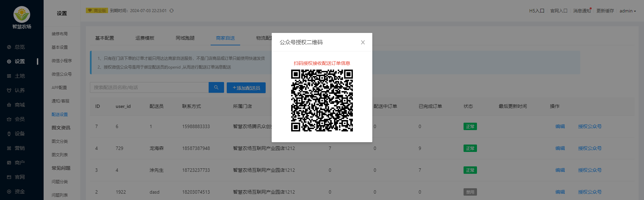Click 授权公众号 for 涂先生
644x200 pixels.
tap(590, 170)
